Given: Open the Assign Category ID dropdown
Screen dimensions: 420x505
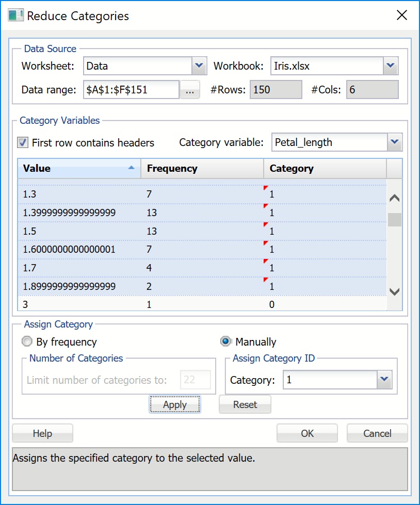Looking at the screenshot, I should (x=383, y=380).
